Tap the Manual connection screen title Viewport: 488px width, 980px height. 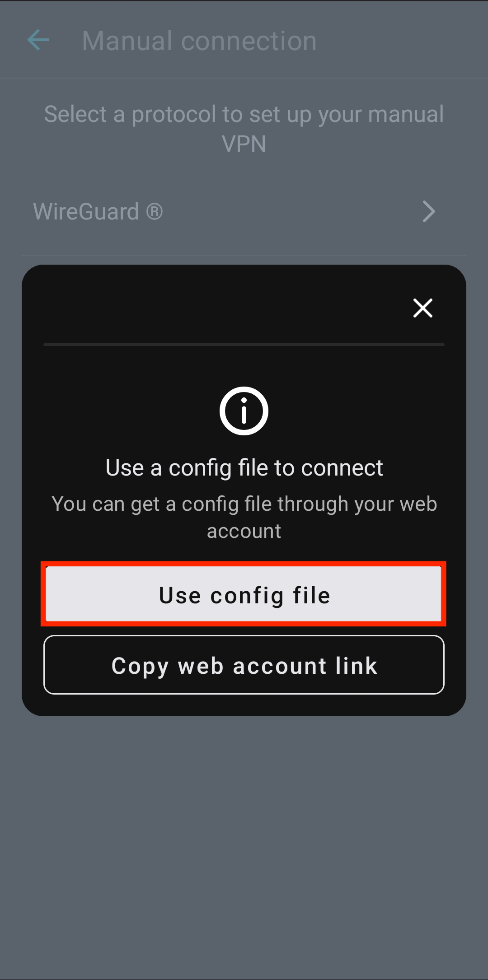tap(199, 41)
